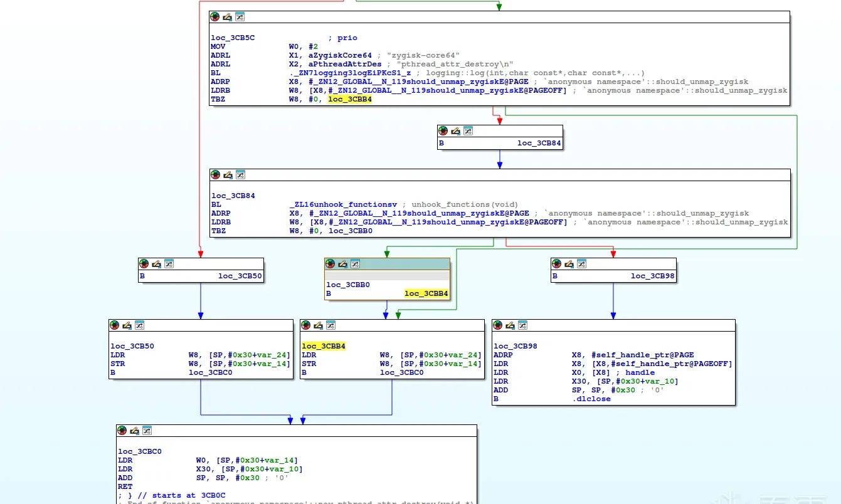Click graph icon on the 'B loc_3CB98' branch node
This screenshot has height=504, width=841.
pyautogui.click(x=581, y=264)
